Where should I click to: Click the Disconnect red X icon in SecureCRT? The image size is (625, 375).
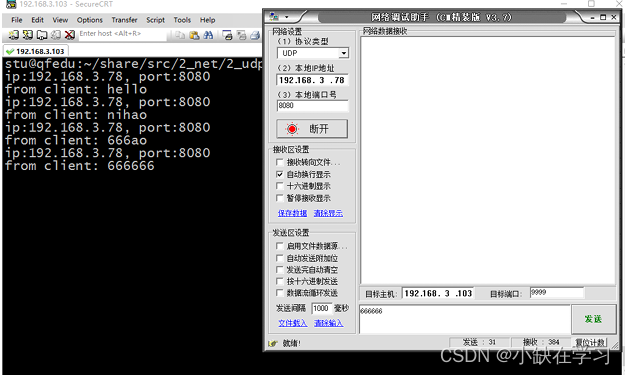click(70, 35)
